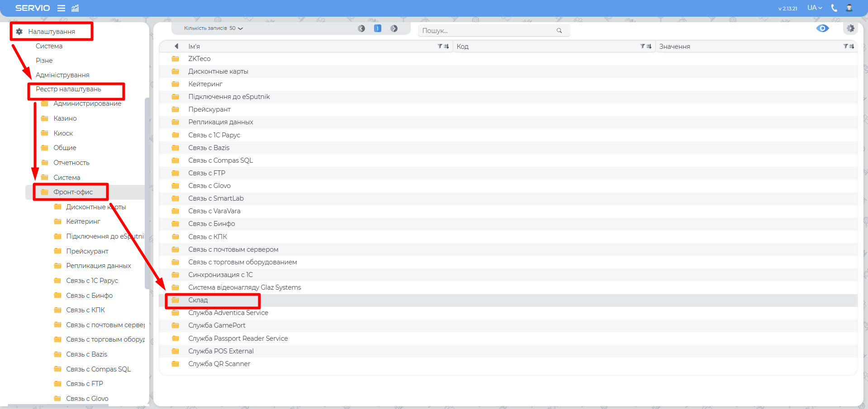The width and height of the screenshot is (868, 409).
Task: Click the search magnifier icon
Action: [x=559, y=31]
